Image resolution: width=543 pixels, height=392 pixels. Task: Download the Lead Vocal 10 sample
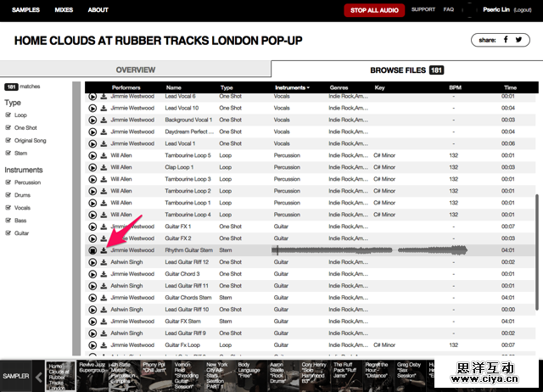click(104, 108)
